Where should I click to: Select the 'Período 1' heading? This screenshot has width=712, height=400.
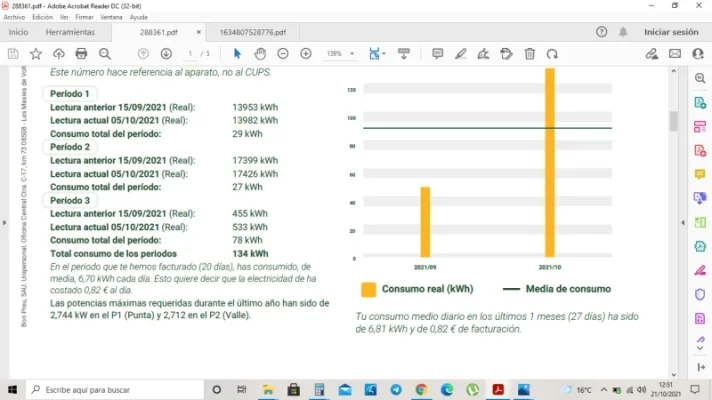coord(69,94)
